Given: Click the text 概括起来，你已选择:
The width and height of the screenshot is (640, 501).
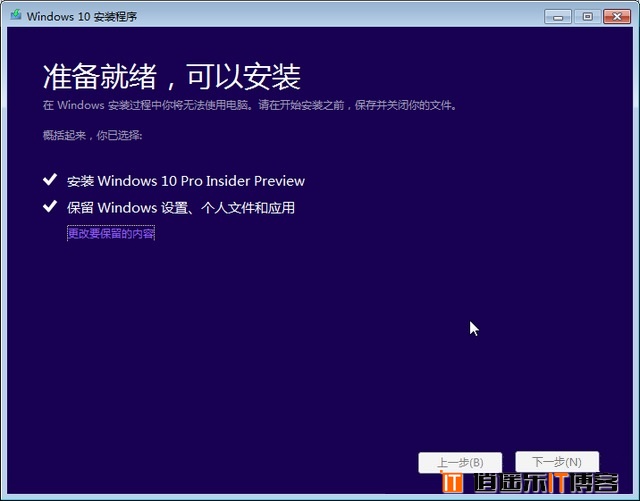Looking at the screenshot, I should click(x=92, y=135).
